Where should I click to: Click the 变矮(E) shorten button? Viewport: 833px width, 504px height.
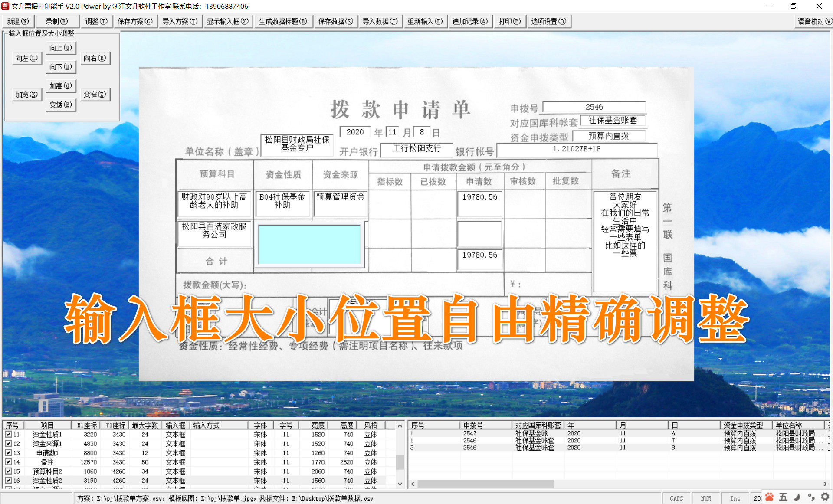pos(61,105)
